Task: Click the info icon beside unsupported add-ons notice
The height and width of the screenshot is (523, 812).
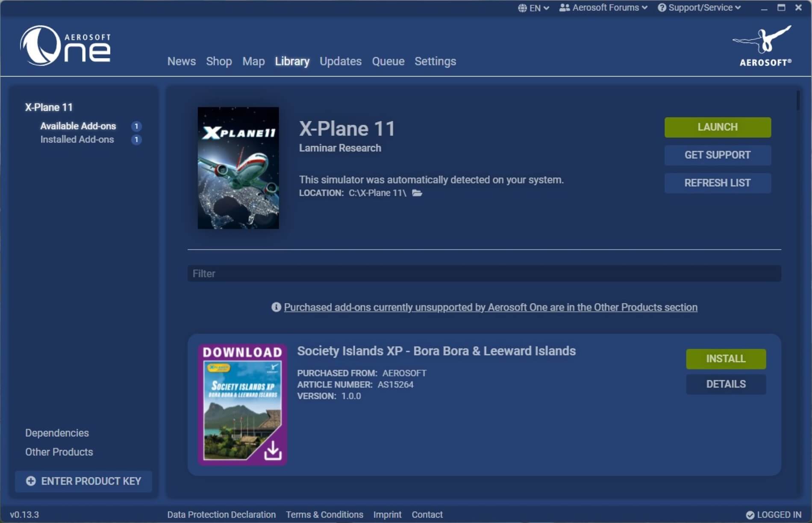Action: (x=276, y=307)
